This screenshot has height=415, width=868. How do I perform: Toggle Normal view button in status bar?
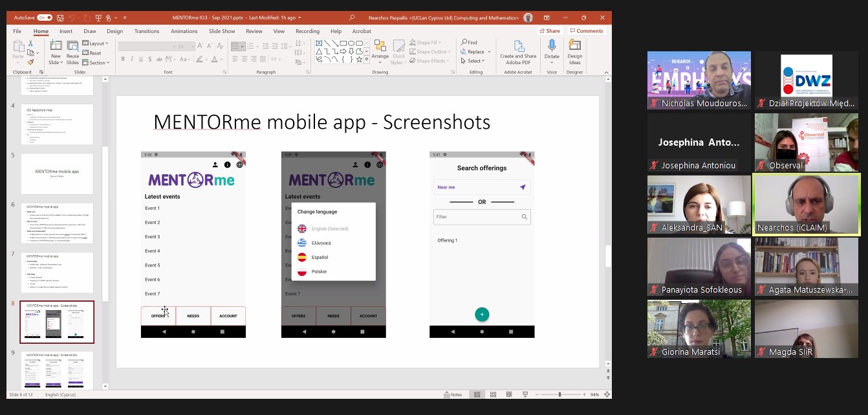tap(477, 394)
